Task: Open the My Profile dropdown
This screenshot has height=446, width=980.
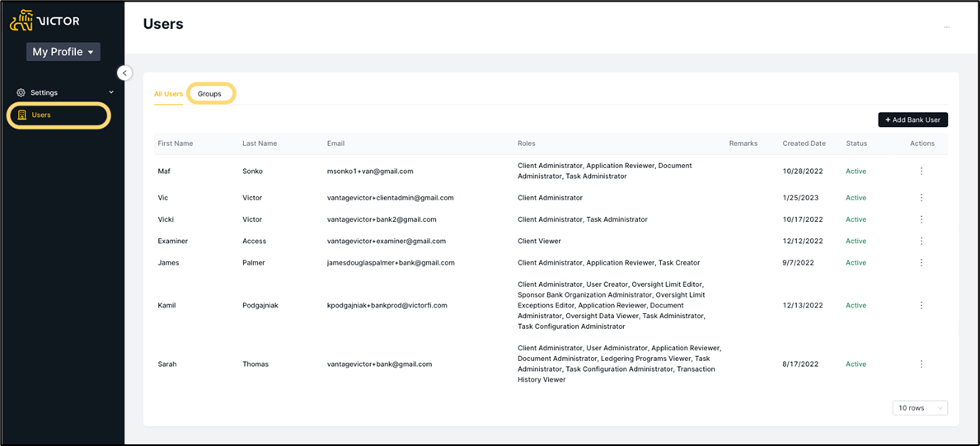Action: (x=63, y=52)
